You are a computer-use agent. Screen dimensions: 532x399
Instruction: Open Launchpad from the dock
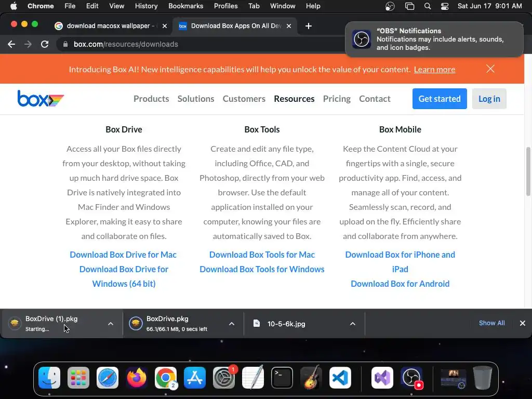tap(78, 378)
